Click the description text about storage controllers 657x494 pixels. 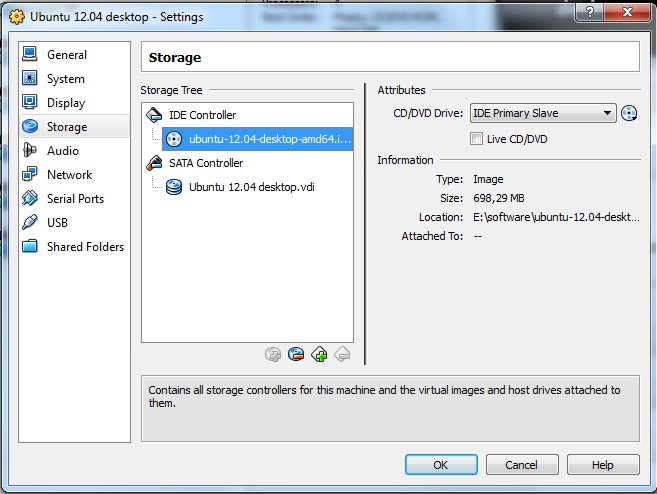(384, 396)
